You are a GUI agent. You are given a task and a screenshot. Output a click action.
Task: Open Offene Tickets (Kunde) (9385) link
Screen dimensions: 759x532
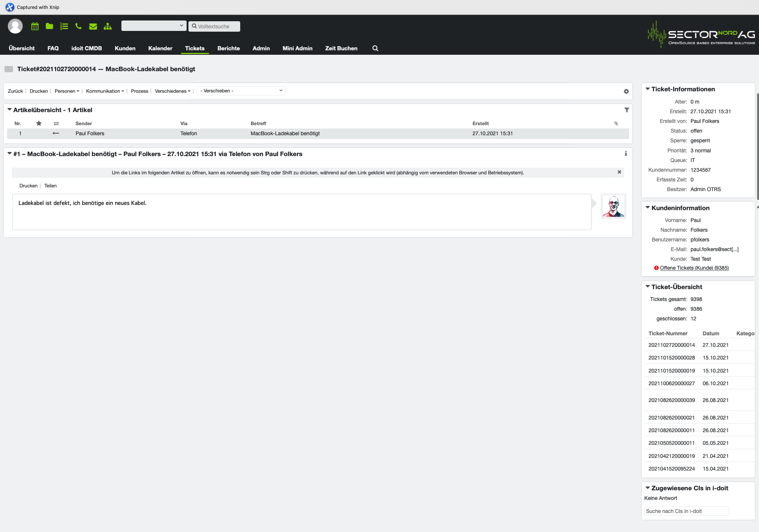point(694,268)
